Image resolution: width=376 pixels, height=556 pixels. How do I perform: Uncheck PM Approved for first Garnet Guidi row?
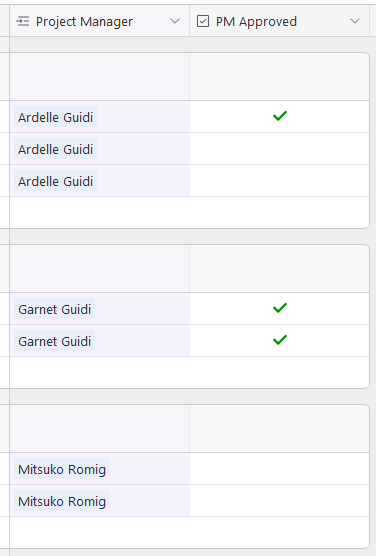coord(280,308)
